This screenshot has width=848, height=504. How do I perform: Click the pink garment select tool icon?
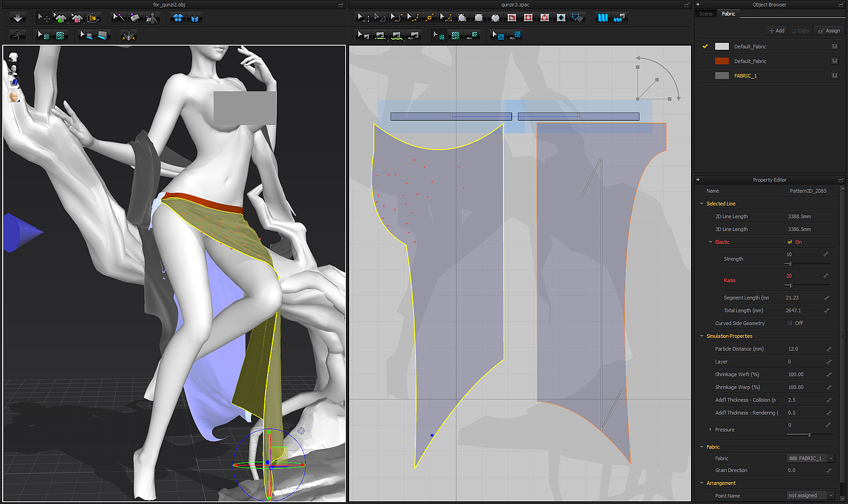(x=77, y=18)
